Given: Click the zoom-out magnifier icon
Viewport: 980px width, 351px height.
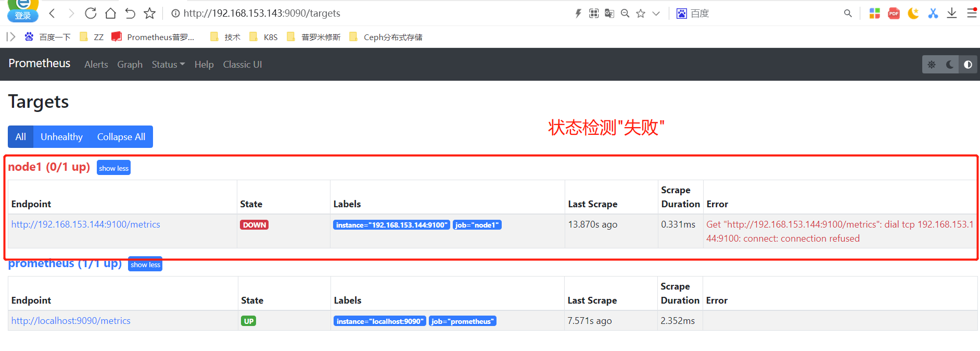Looking at the screenshot, I should pyautogui.click(x=625, y=14).
